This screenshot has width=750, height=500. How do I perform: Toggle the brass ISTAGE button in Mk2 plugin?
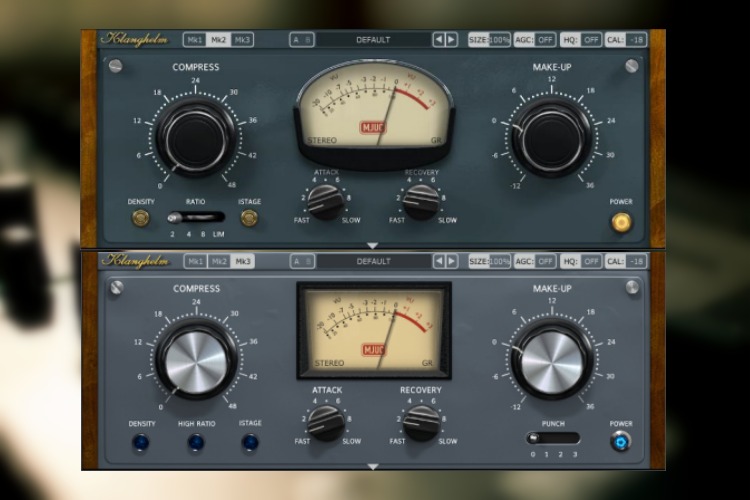click(x=249, y=218)
